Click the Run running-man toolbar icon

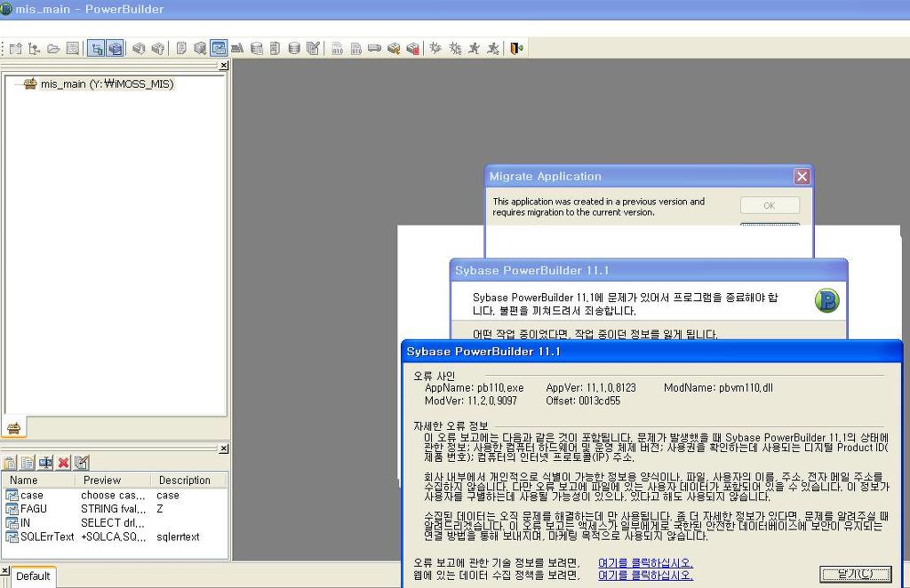[x=475, y=48]
